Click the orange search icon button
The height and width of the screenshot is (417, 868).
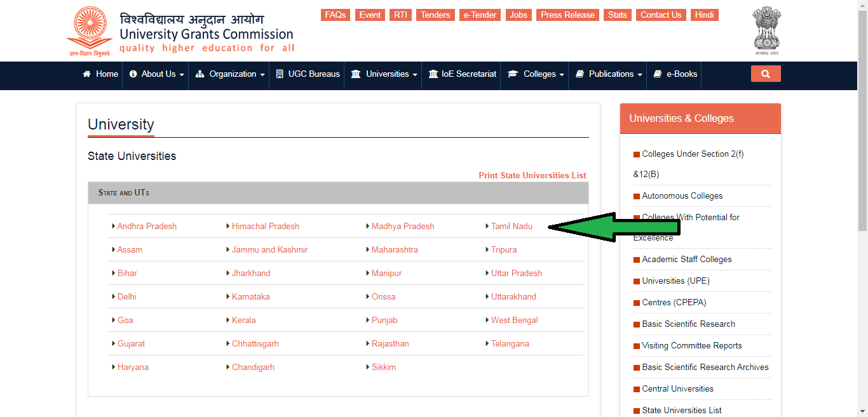tap(765, 74)
